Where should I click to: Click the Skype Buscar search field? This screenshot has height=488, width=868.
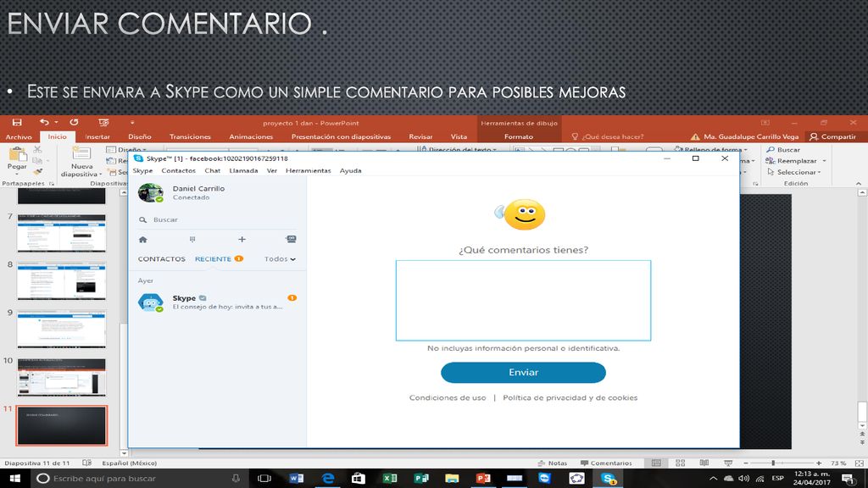pyautogui.click(x=218, y=219)
